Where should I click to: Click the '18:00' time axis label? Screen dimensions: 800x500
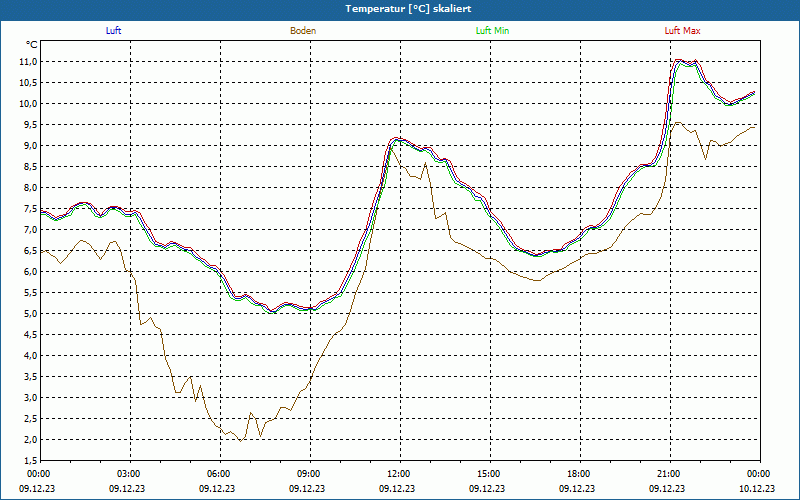tap(580, 474)
